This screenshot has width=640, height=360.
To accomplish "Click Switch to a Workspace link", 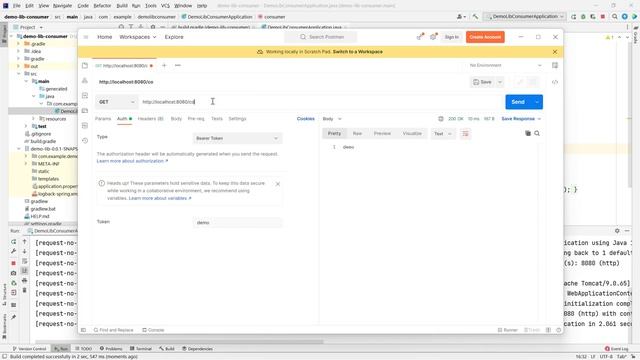I will [x=358, y=52].
